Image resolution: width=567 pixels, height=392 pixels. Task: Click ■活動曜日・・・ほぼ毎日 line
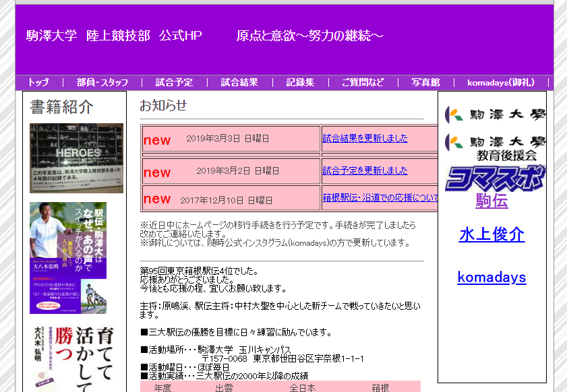point(185,368)
